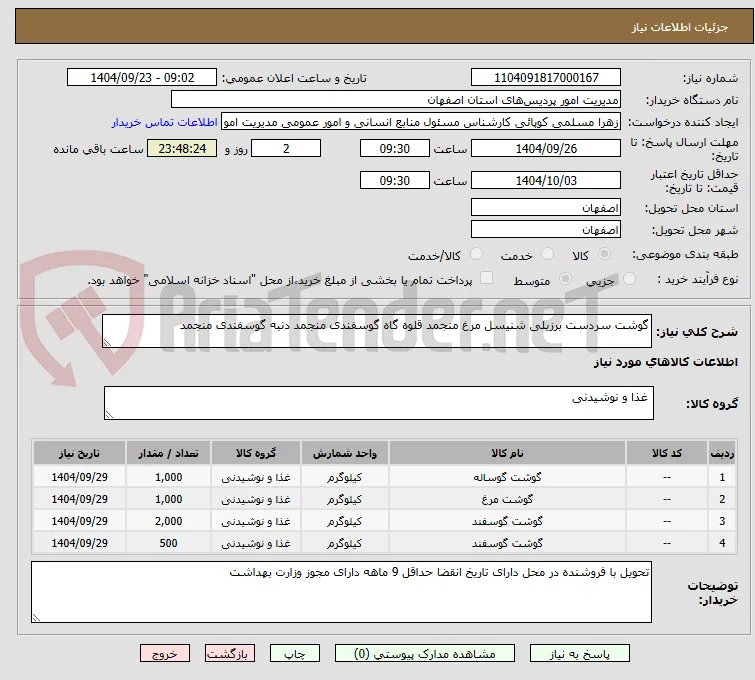Click the response deadline date 1404/09/26

click(546, 148)
